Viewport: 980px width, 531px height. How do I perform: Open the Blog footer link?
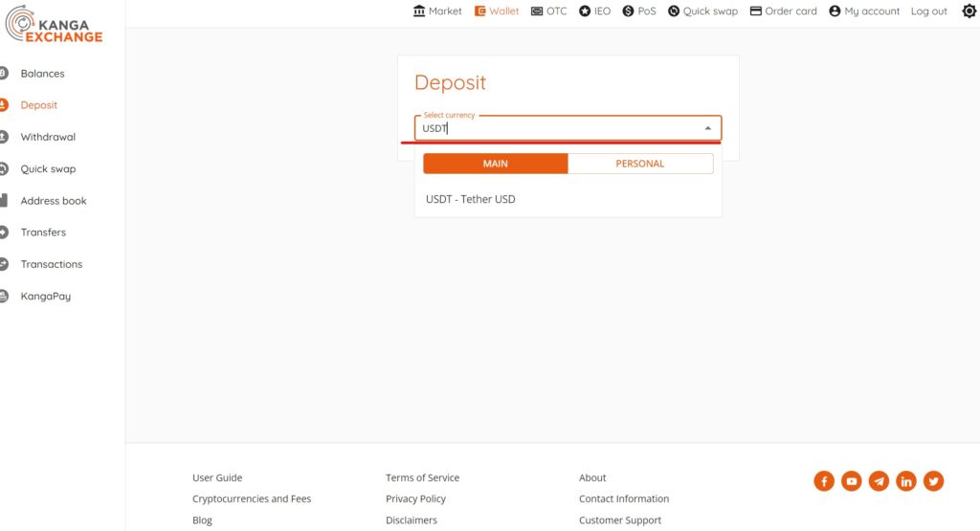coord(203,520)
